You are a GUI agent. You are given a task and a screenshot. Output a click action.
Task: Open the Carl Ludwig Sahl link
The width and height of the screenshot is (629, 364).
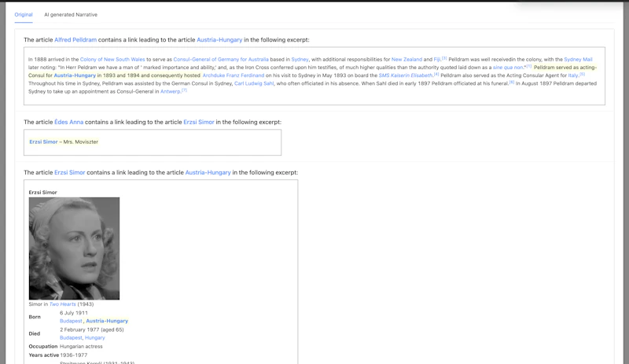(254, 83)
